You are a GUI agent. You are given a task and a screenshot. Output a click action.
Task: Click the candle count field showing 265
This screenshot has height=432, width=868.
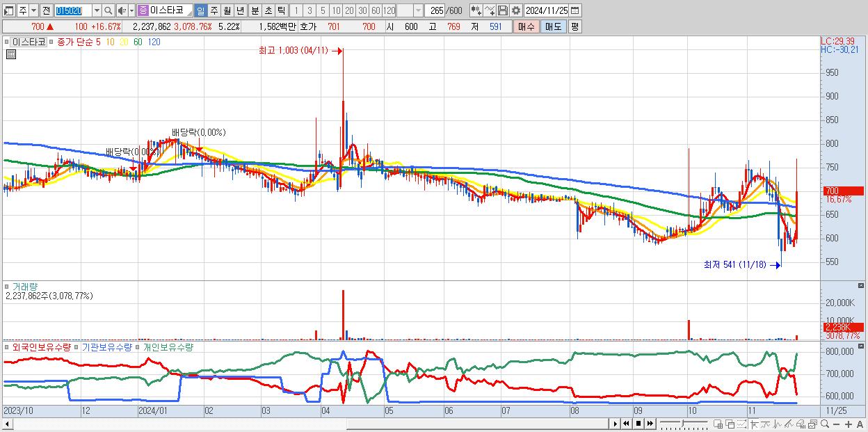(435, 10)
